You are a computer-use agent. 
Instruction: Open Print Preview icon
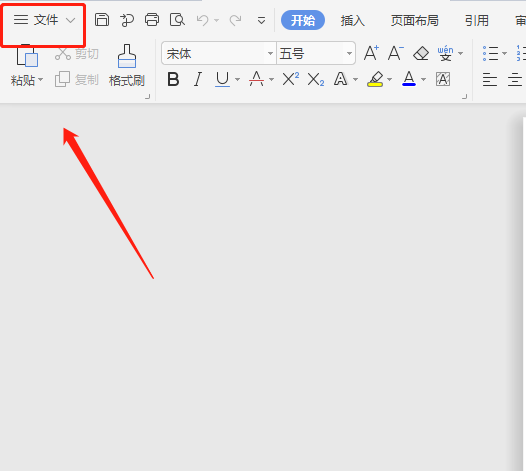tap(177, 20)
